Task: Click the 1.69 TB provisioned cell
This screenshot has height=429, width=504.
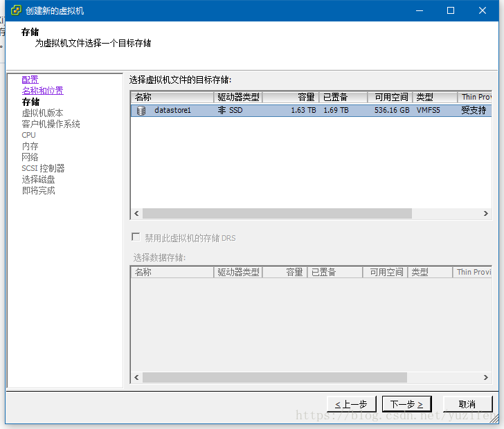Action: (x=336, y=110)
